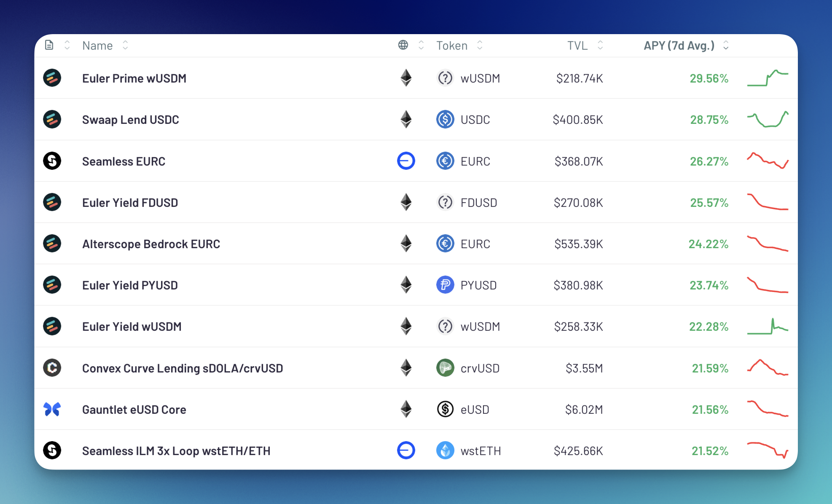Viewport: 832px width, 504px height.
Task: Click token label wstETH
Action: click(x=481, y=451)
